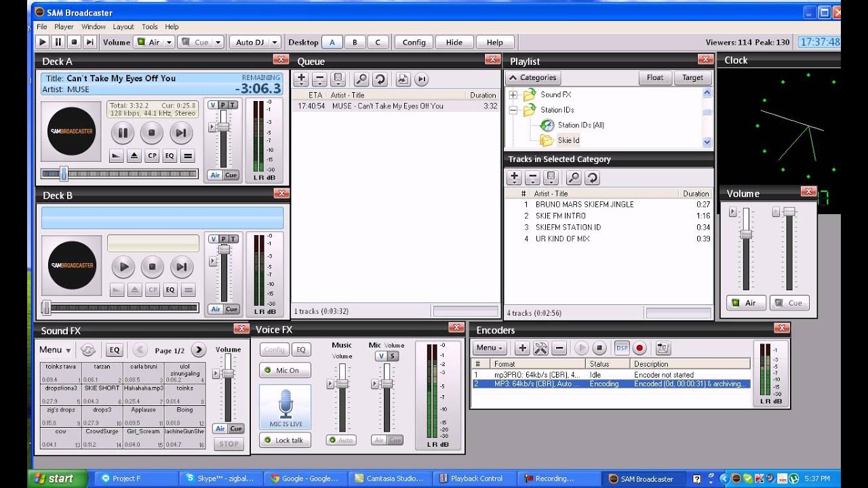Screen dimensions: 868x488
Task: Open the Sound FX Menu dropdown
Action: pyautogui.click(x=55, y=350)
